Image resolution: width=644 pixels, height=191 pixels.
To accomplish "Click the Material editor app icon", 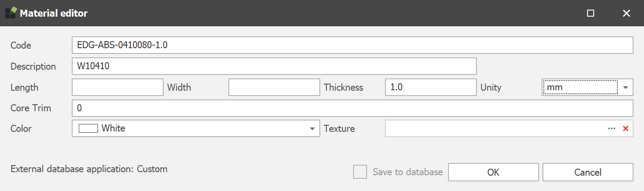I will pos(11,13).
